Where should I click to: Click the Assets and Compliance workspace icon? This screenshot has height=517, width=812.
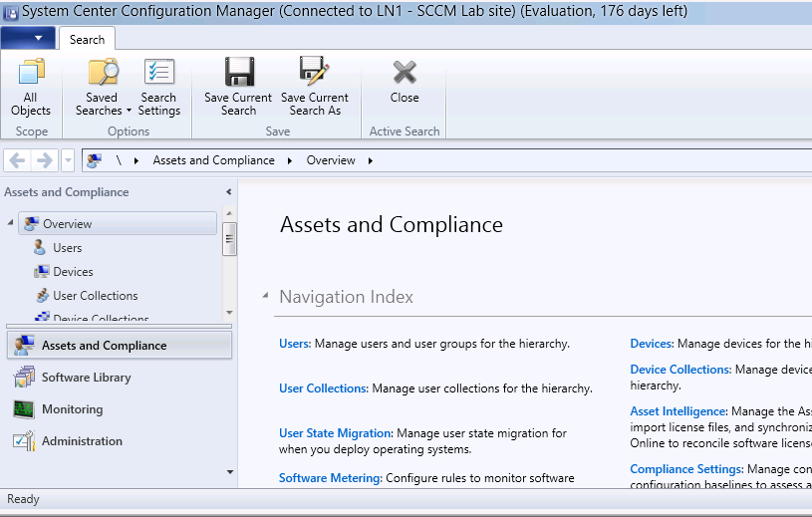click(x=24, y=346)
